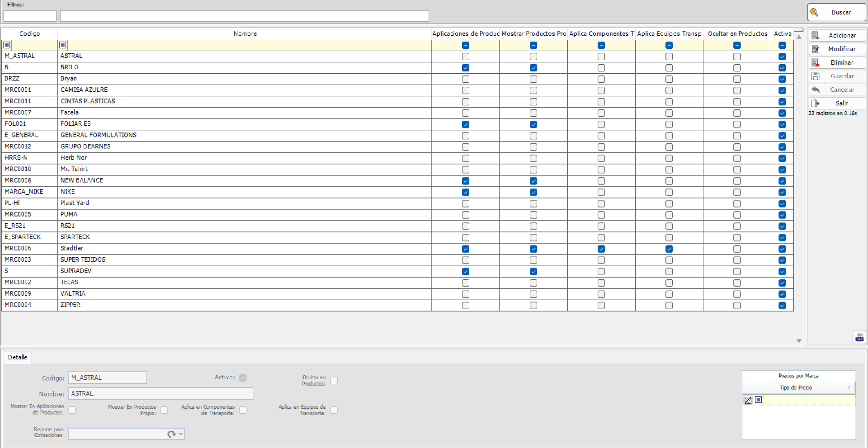Open the Reporte para Cotizaciones dropdown

click(x=179, y=434)
